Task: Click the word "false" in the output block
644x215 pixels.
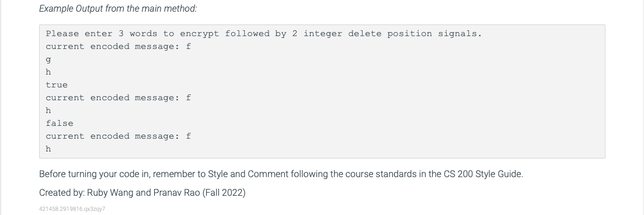Action: click(x=60, y=124)
